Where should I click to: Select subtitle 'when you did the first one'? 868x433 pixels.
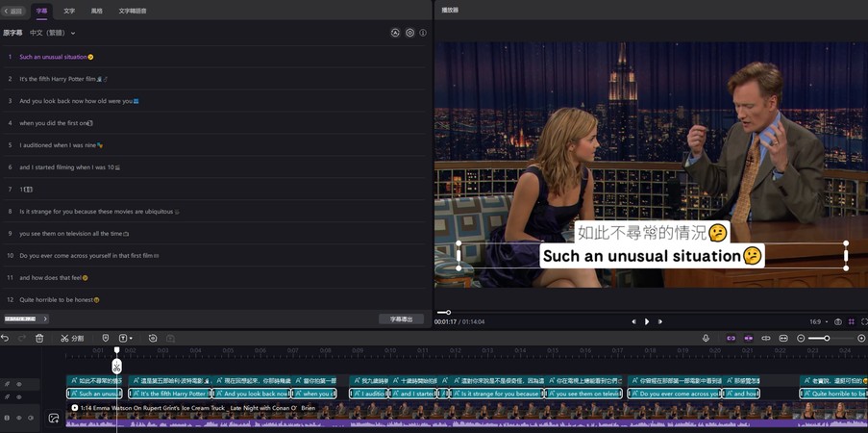click(x=214, y=123)
